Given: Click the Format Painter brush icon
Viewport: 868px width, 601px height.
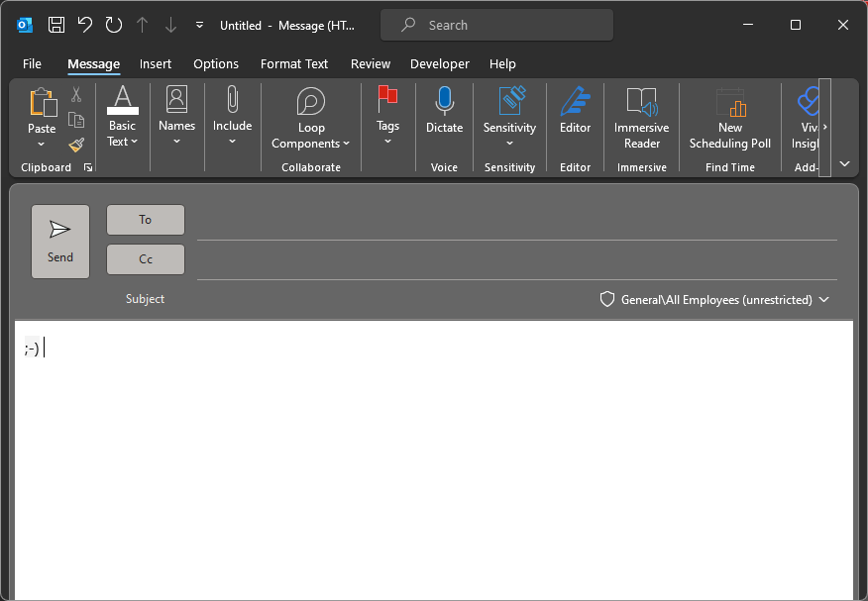Looking at the screenshot, I should tap(76, 145).
